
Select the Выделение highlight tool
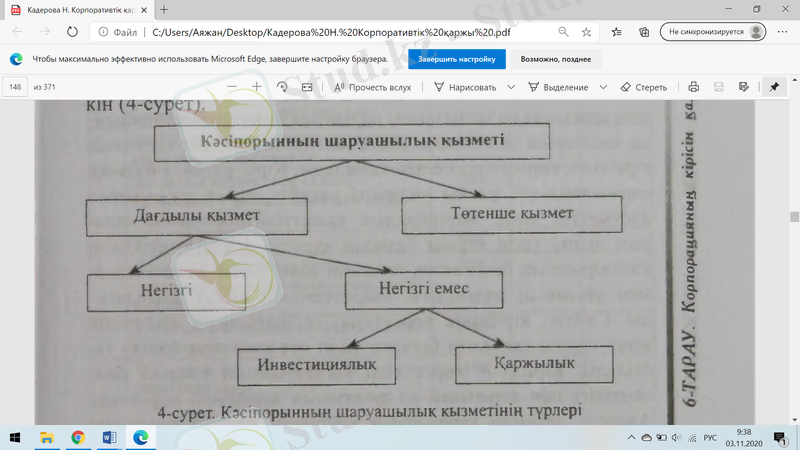[558, 87]
